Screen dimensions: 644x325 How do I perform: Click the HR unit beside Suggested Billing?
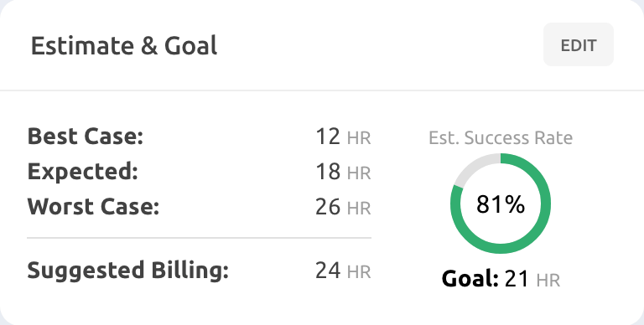click(x=359, y=272)
